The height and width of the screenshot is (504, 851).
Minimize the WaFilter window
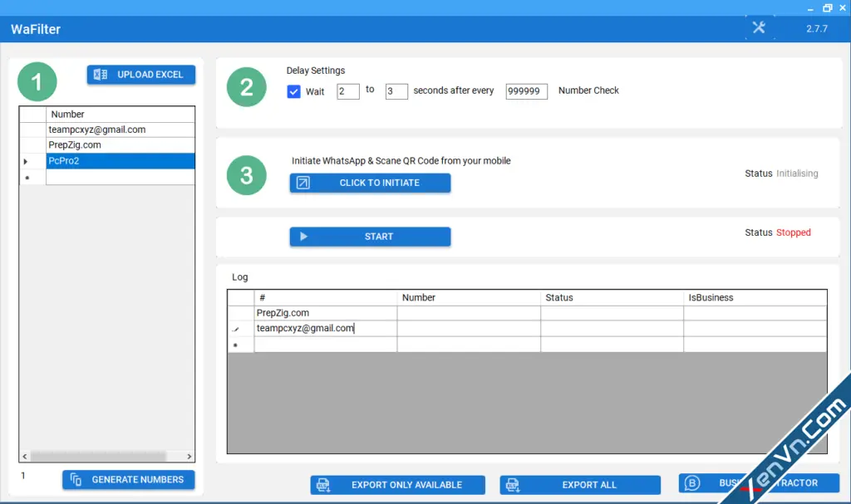pyautogui.click(x=810, y=8)
